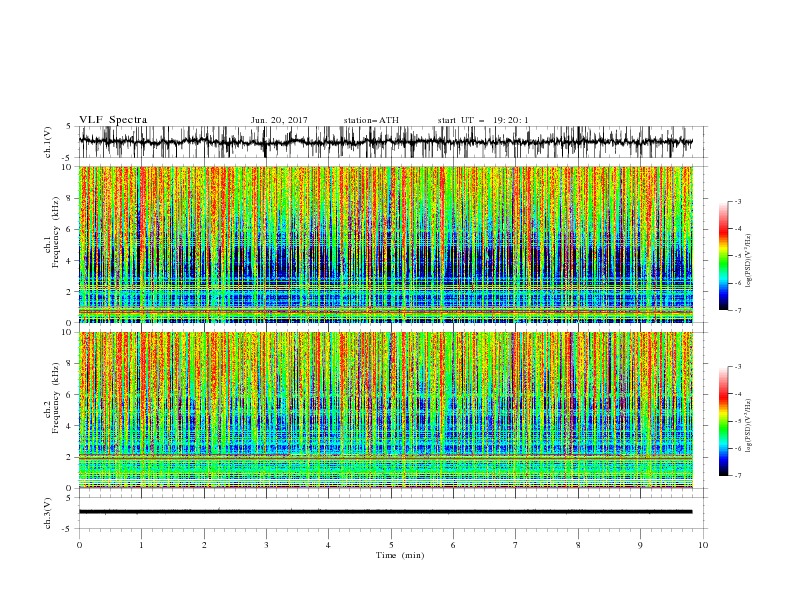The height and width of the screenshot is (612, 792).
Task: Click the "Time (min)" axis label
Action: [400, 555]
